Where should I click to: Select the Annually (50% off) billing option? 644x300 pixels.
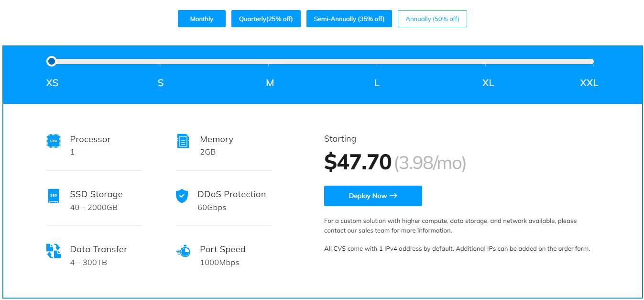432,19
